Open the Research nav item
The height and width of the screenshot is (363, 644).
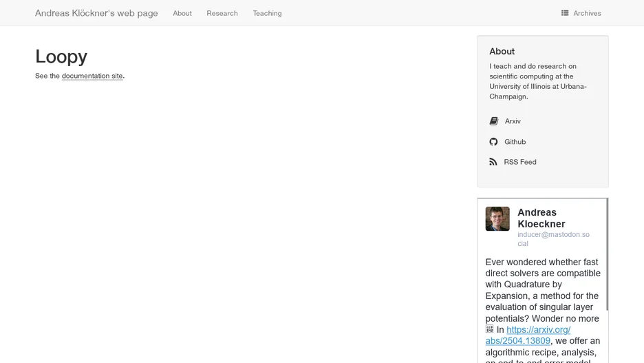(x=222, y=13)
